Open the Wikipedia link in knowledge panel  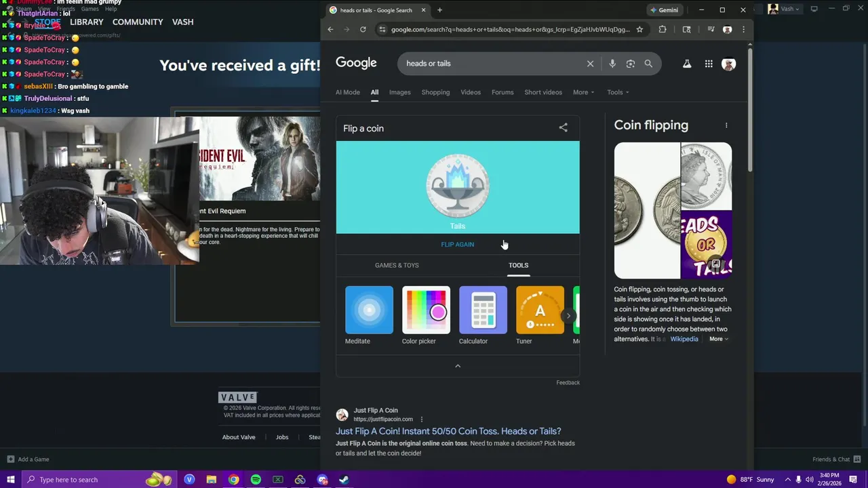[684, 339]
